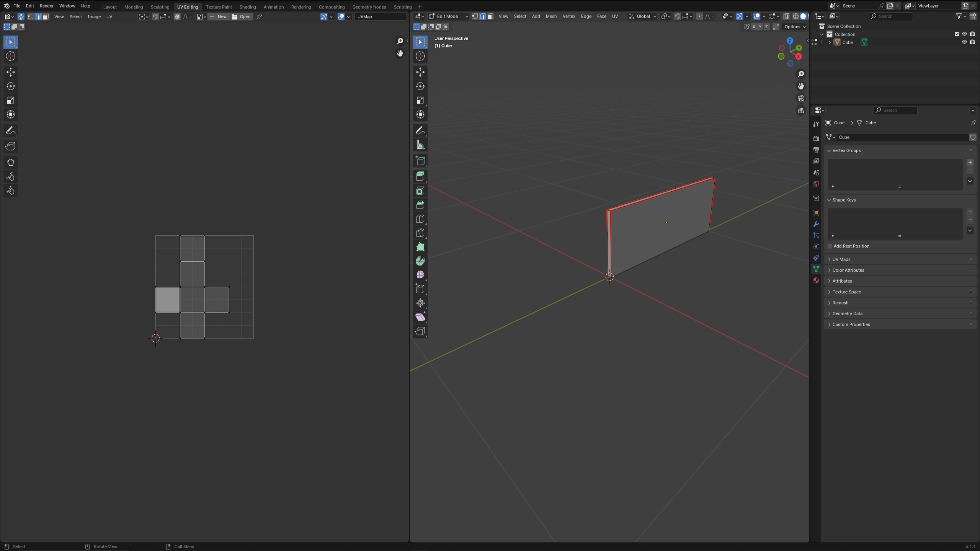Open the Edit Mode dropdown
The height and width of the screenshot is (551, 980).
tap(448, 16)
